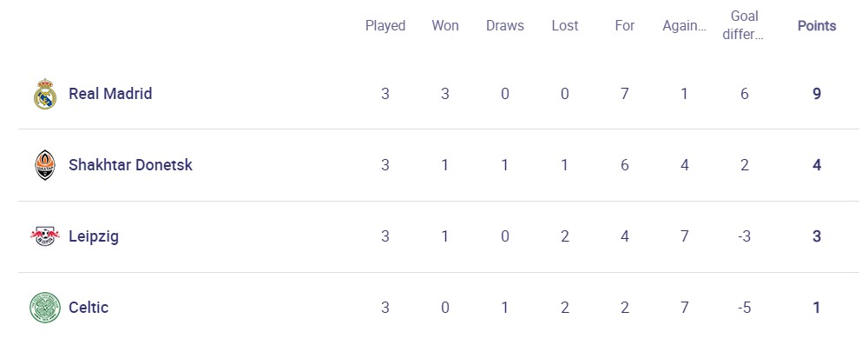Click the Shakhtar Donetsk club crest
Viewport: 868px width, 345px height.
(x=45, y=165)
